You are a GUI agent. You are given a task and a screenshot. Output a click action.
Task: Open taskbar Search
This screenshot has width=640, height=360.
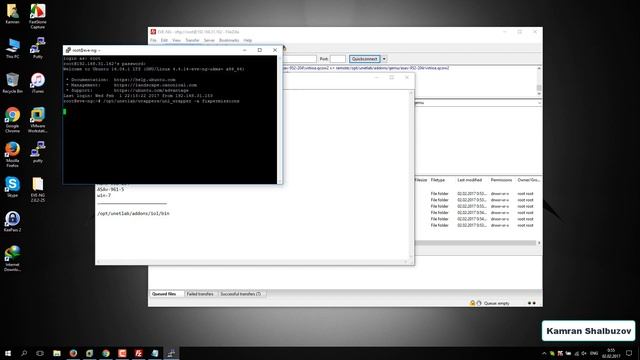24,353
